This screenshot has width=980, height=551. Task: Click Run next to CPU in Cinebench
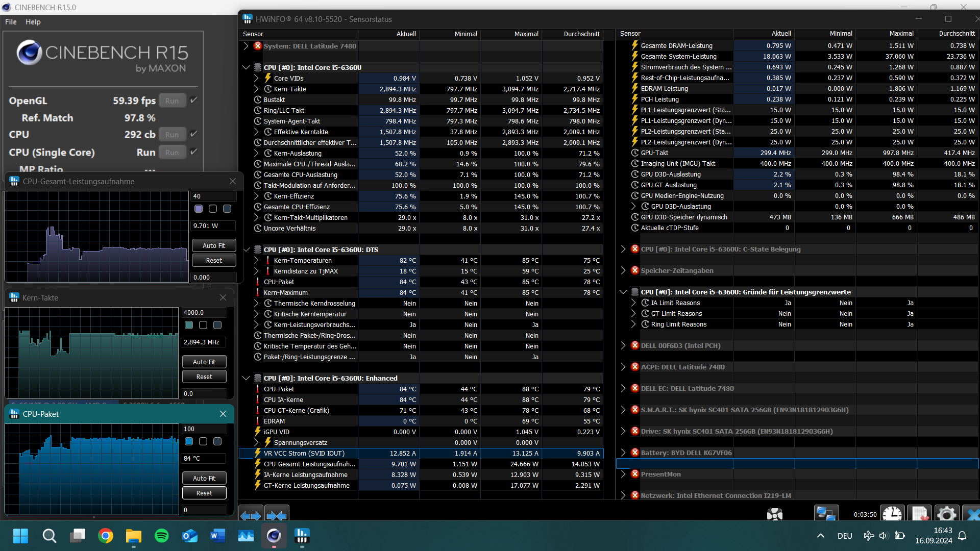pyautogui.click(x=172, y=134)
